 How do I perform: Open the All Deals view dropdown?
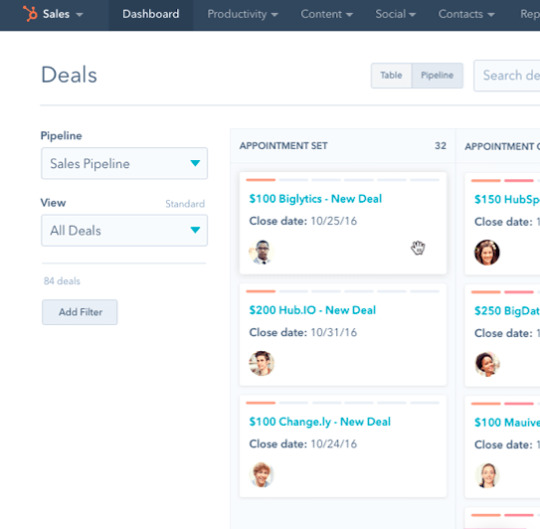tap(124, 230)
